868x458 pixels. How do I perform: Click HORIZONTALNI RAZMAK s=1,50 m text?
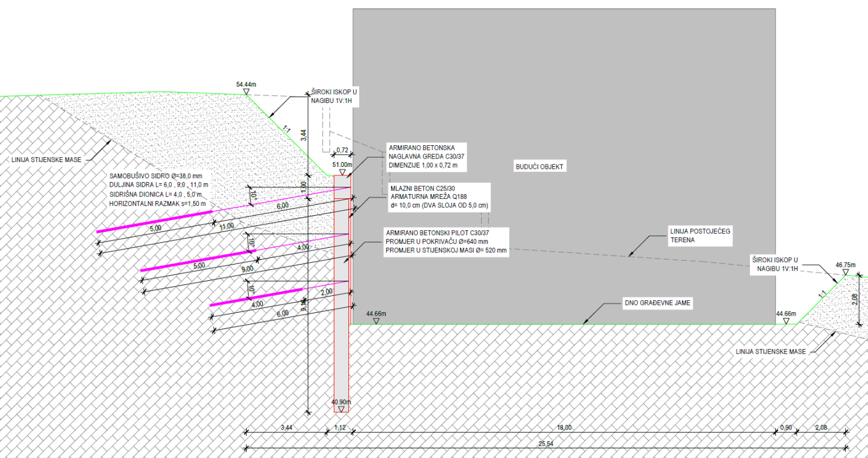[157, 204]
